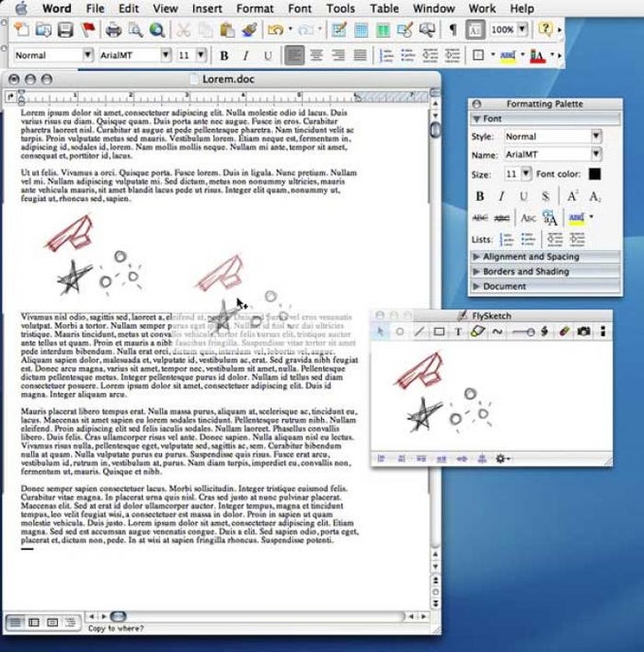644x652 pixels.
Task: Click the New Blank Document toolbar icon
Action: click(x=21, y=29)
